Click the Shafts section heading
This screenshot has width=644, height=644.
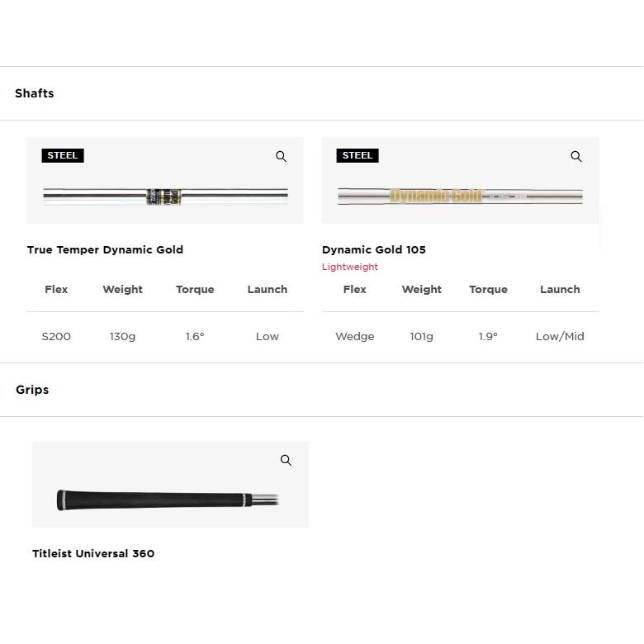coord(35,93)
